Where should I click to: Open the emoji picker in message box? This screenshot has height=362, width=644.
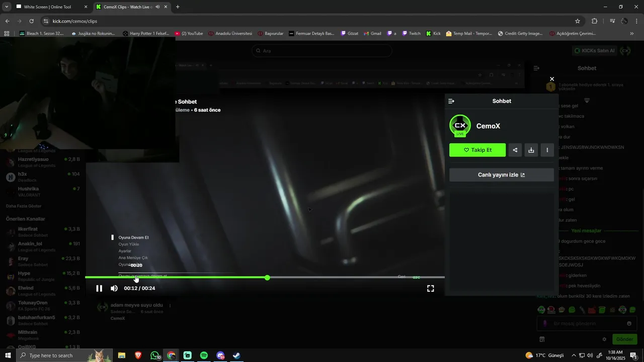click(x=629, y=324)
